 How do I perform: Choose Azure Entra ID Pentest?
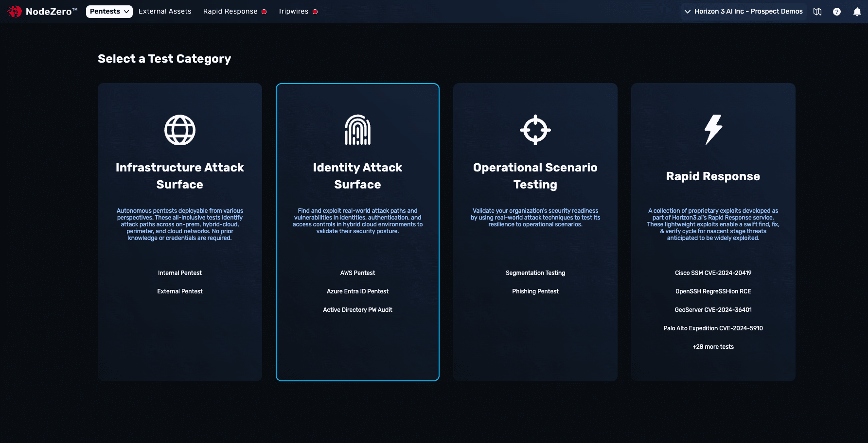(x=358, y=291)
